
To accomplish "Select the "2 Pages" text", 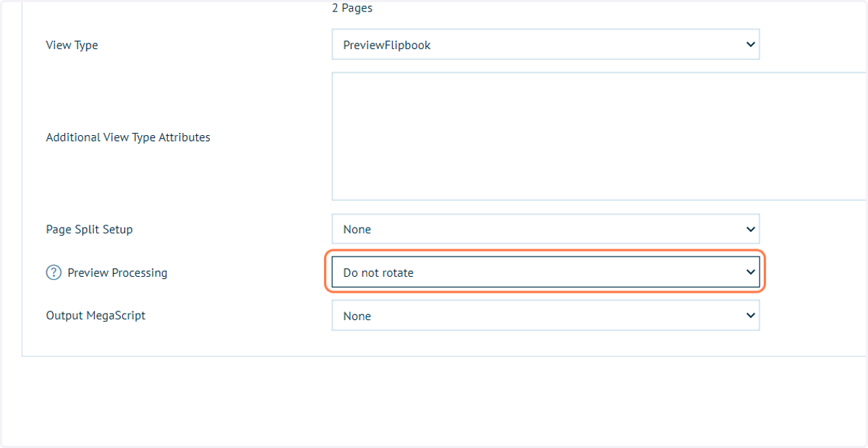I will coord(352,9).
